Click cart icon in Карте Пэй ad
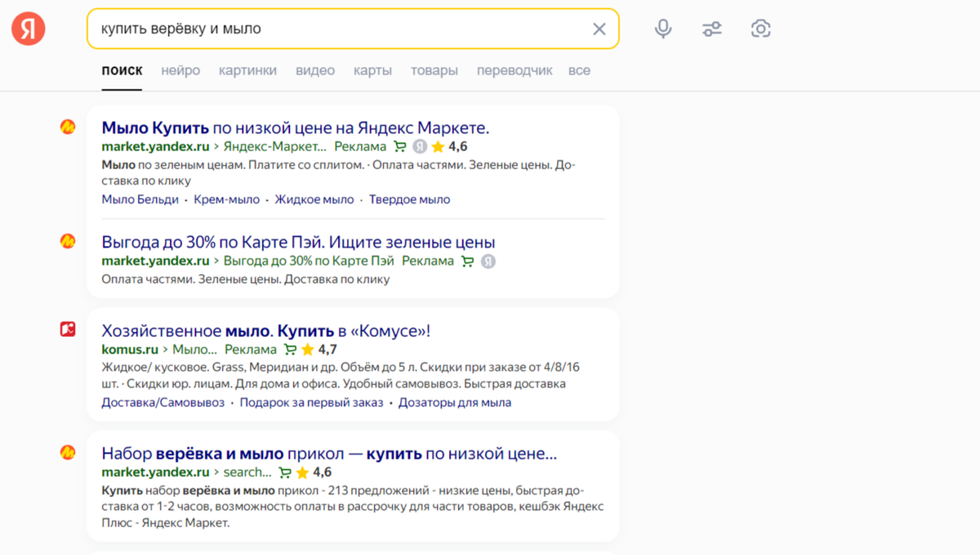Image resolution: width=980 pixels, height=555 pixels. coord(467,262)
